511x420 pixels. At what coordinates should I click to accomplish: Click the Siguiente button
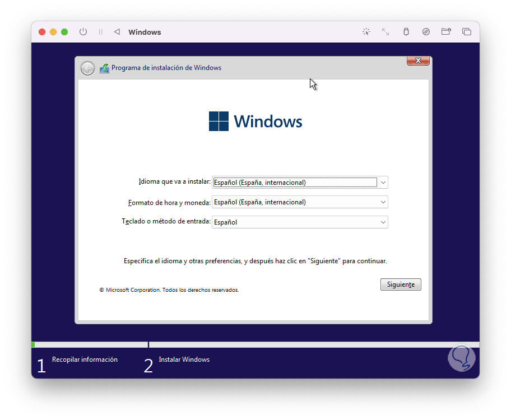401,284
